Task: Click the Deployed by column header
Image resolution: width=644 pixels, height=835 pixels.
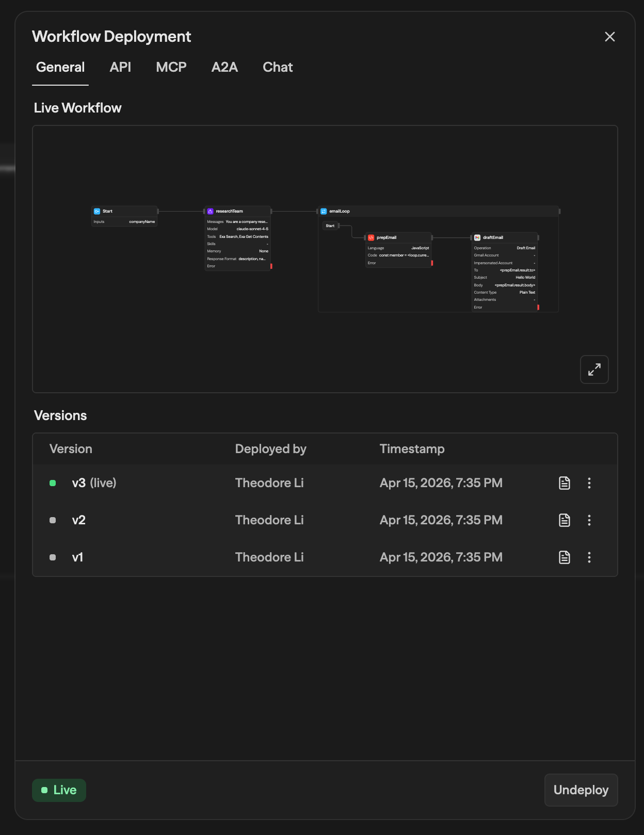Action: click(x=271, y=449)
